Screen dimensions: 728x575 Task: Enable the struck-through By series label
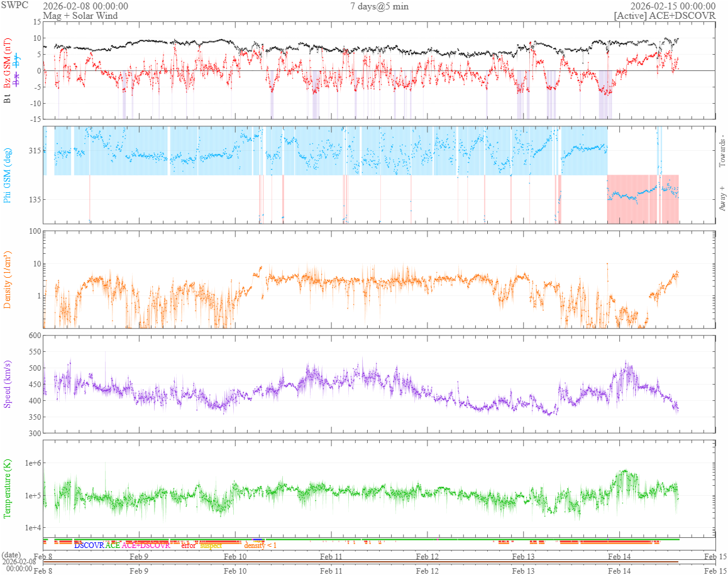pos(17,60)
